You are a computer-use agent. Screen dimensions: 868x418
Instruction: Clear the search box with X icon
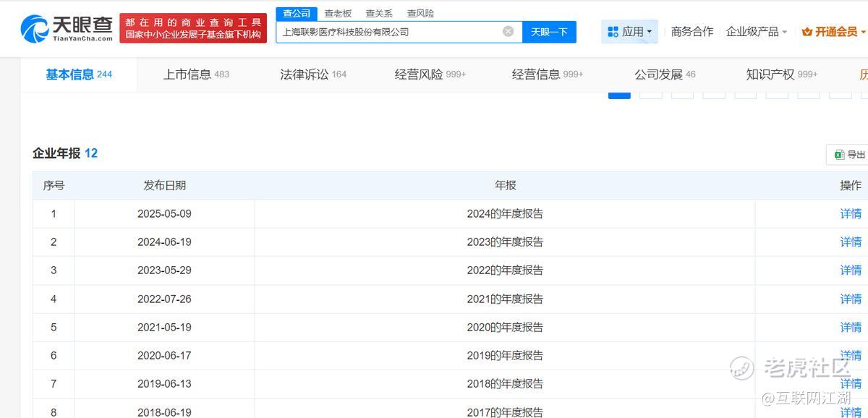[509, 31]
